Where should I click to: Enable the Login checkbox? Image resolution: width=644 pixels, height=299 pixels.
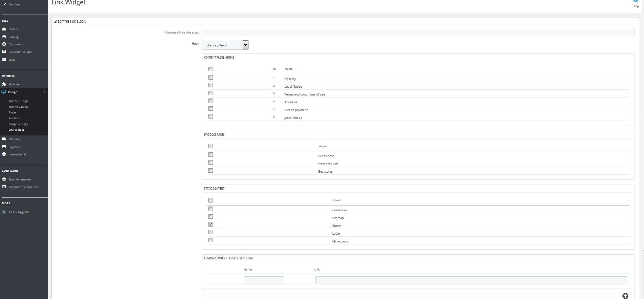click(210, 232)
